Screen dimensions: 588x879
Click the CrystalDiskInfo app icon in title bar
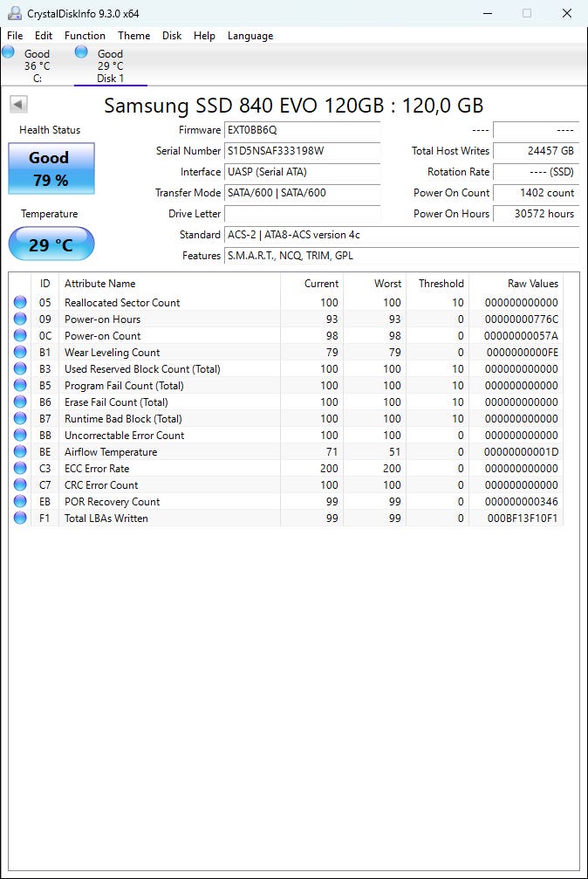pyautogui.click(x=15, y=13)
